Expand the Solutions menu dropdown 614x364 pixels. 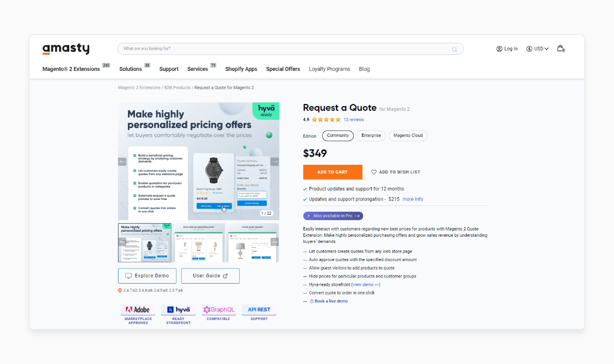[130, 69]
